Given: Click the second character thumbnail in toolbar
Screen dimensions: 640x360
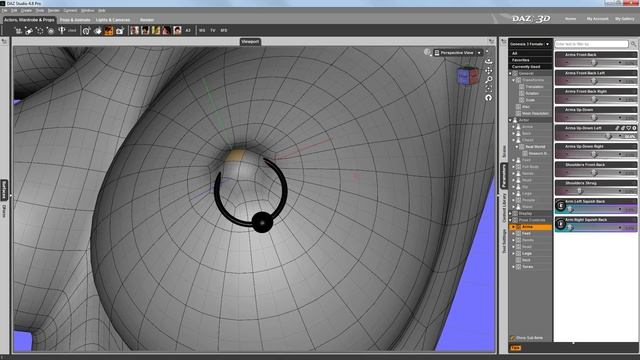Looking at the screenshot, I should point(145,30).
